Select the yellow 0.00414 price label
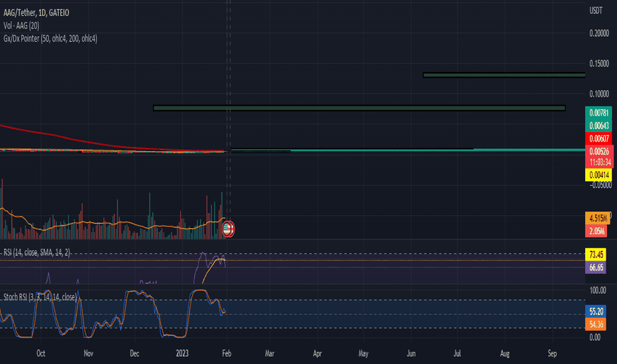 coord(598,175)
